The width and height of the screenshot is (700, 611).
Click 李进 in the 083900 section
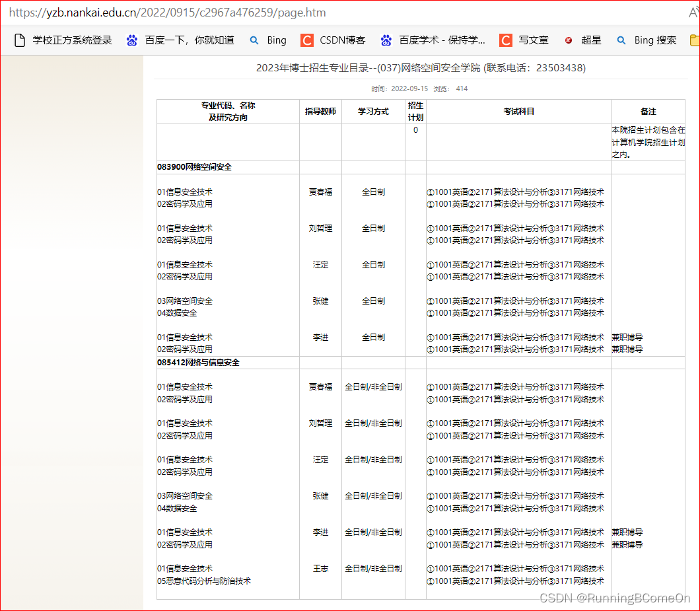click(x=320, y=338)
